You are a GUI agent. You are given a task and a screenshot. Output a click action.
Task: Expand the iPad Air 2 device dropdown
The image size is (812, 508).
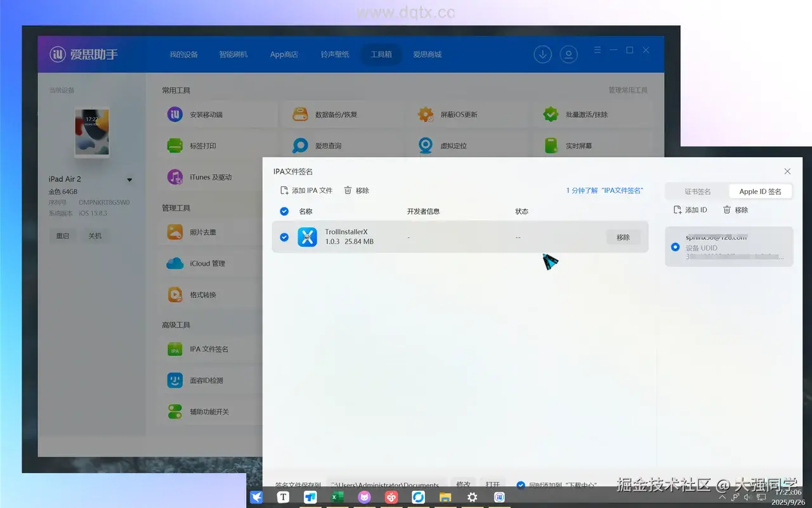pos(129,180)
